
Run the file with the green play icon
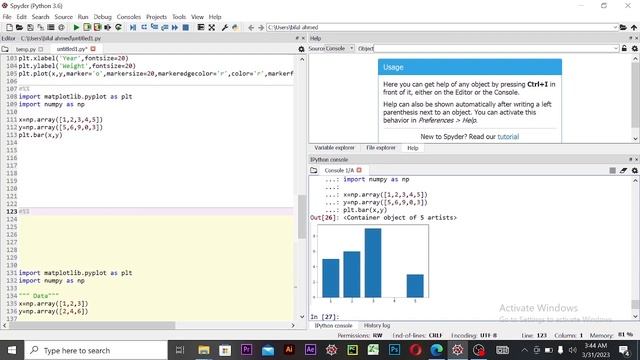(x=76, y=27)
